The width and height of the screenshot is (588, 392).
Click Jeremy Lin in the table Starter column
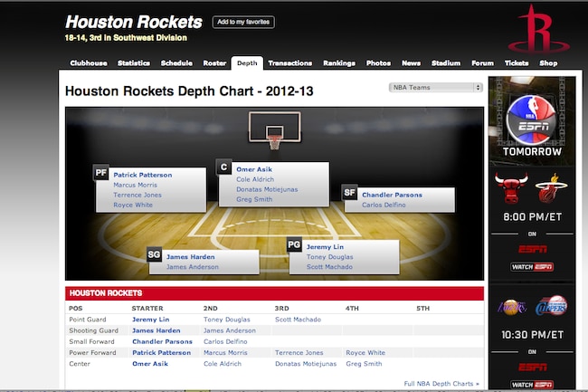click(x=151, y=320)
